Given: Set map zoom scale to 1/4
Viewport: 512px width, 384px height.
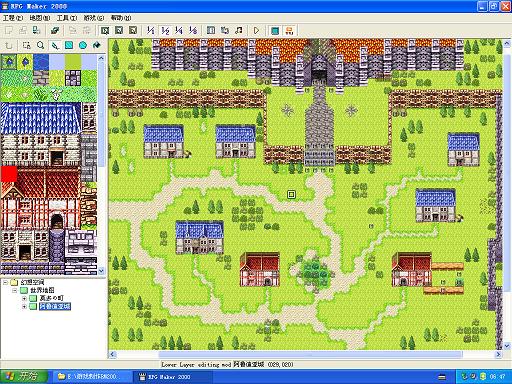Looking at the screenshot, I should [x=179, y=31].
